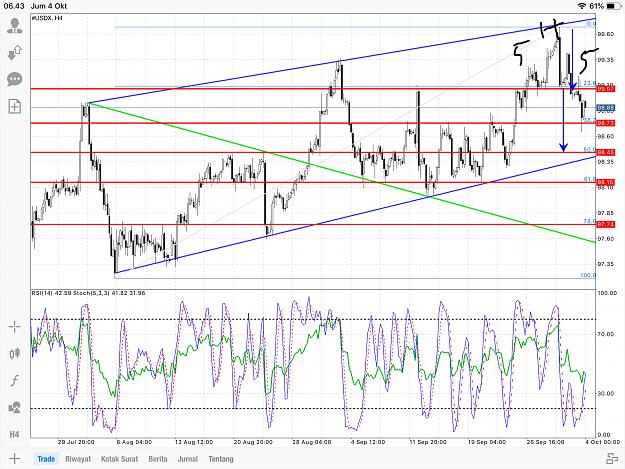Open the Jurnal tab
The height and width of the screenshot is (469, 625).
[188, 459]
